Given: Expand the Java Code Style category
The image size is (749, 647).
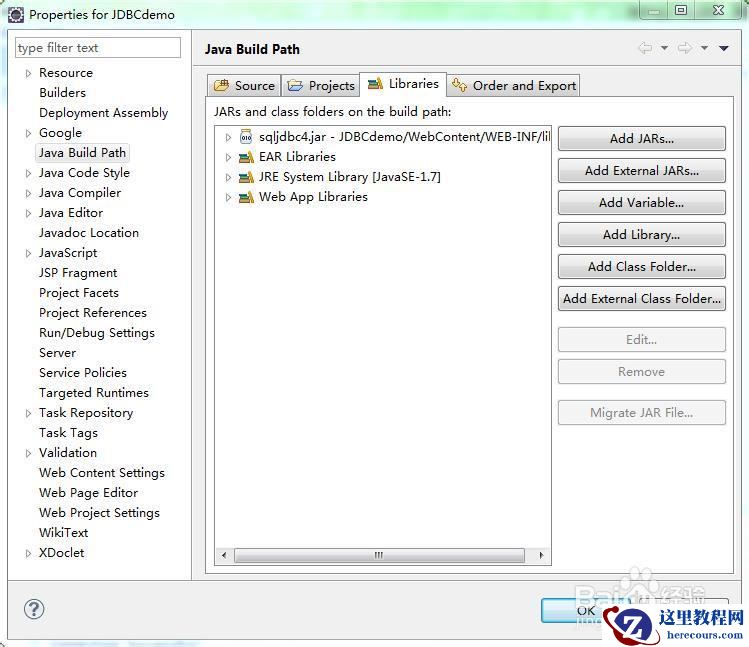Looking at the screenshot, I should click(x=28, y=173).
